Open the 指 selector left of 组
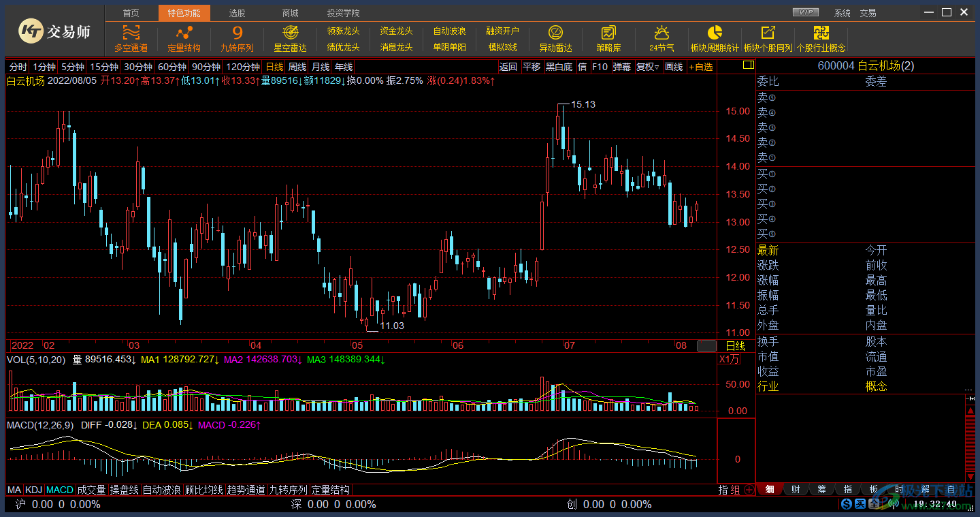980x517 pixels. pos(723,490)
